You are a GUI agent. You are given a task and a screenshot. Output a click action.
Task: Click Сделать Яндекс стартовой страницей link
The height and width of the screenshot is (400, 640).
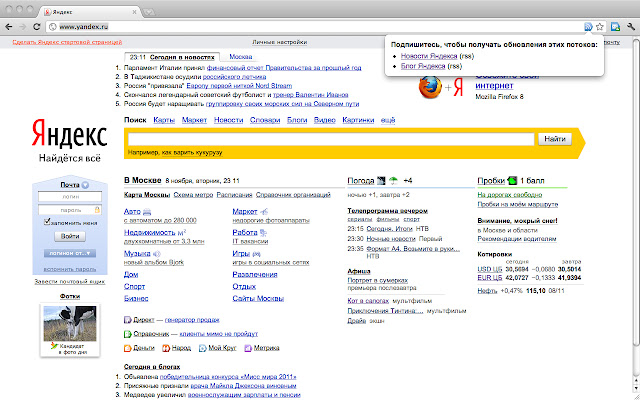point(67,42)
